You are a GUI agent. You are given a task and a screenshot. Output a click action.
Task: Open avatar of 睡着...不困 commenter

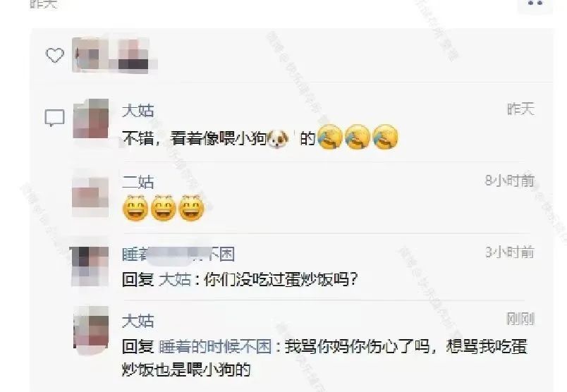coord(90,267)
